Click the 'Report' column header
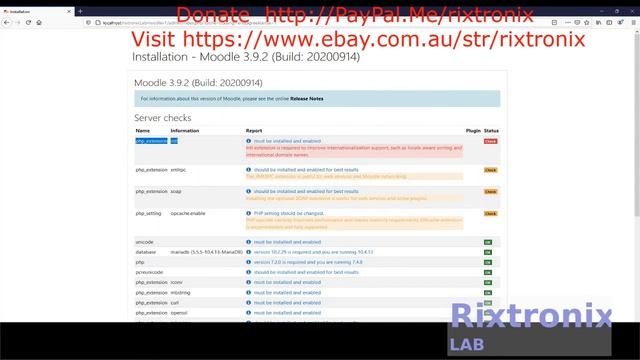 (253, 131)
